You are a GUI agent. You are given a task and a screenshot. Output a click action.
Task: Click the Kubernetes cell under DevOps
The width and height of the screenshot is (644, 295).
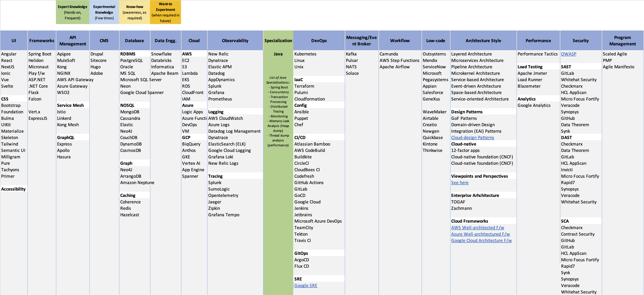click(305, 54)
